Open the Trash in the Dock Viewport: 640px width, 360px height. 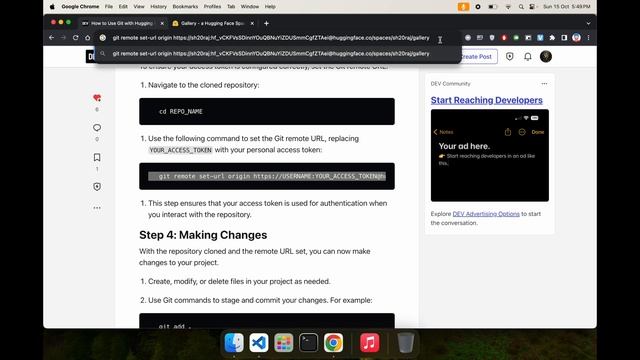[x=406, y=342]
